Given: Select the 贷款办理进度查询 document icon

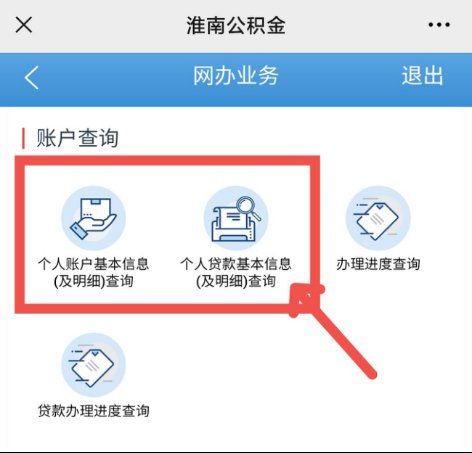Looking at the screenshot, I should (x=94, y=365).
